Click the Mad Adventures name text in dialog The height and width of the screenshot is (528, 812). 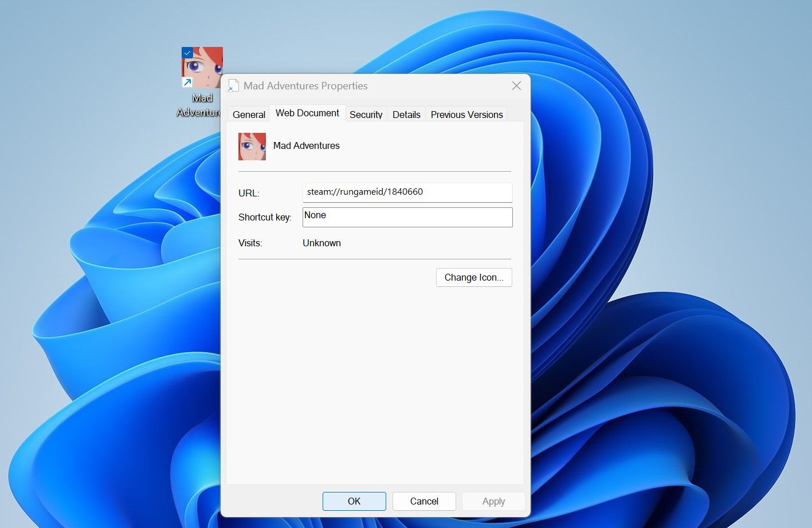click(307, 145)
